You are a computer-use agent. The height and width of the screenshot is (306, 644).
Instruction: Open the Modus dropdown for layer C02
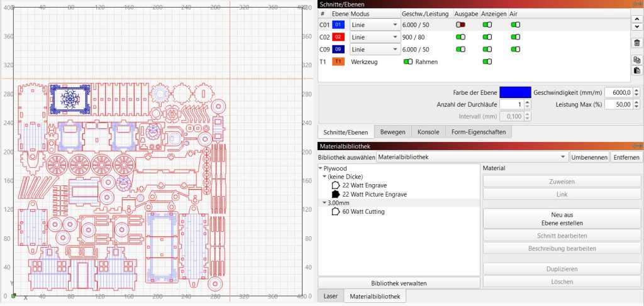[375, 37]
